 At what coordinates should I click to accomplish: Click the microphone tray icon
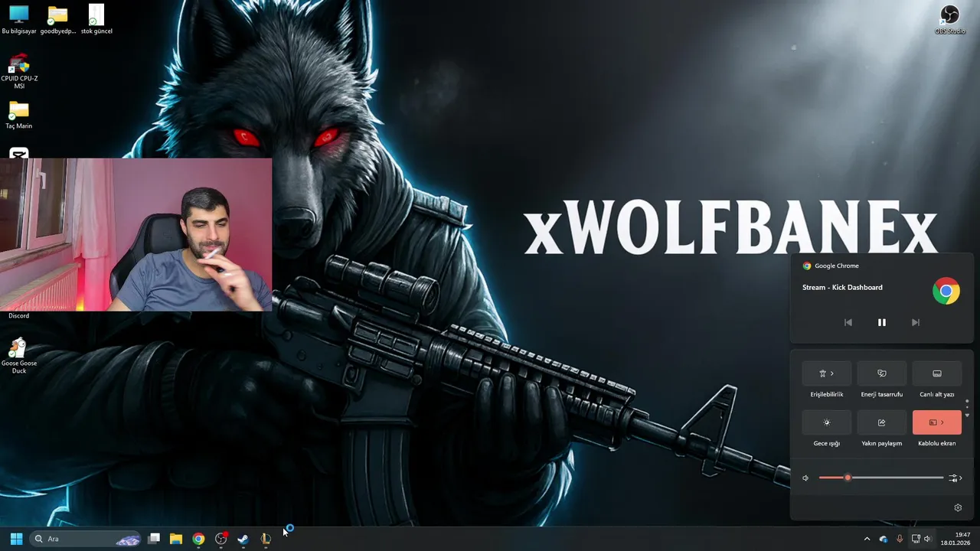900,539
